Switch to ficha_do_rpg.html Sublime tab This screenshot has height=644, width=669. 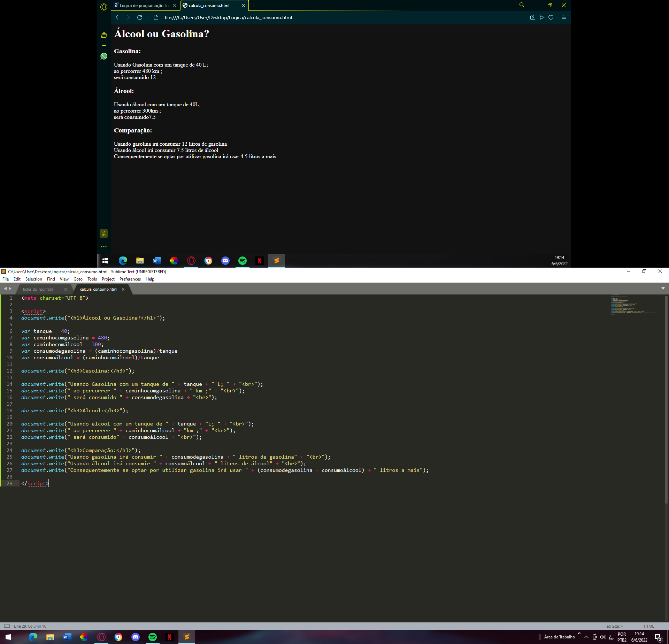click(x=38, y=289)
